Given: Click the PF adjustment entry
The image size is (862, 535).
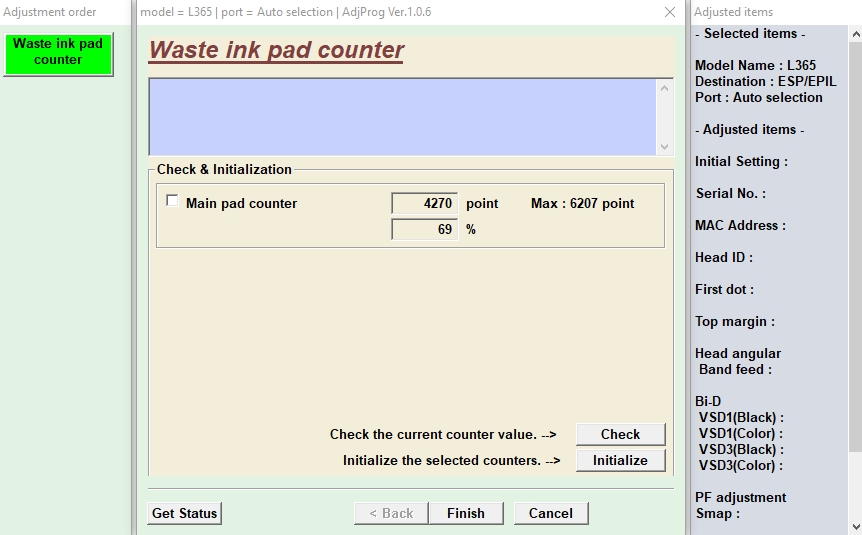Looking at the screenshot, I should [741, 498].
